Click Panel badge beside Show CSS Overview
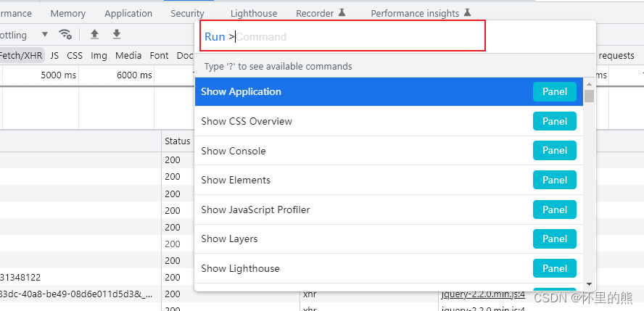644x311 pixels. [x=555, y=121]
